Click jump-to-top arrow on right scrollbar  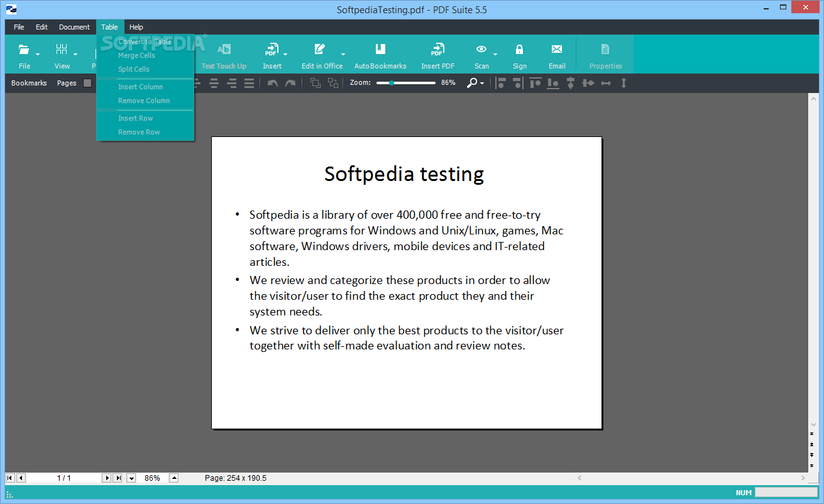point(811,435)
